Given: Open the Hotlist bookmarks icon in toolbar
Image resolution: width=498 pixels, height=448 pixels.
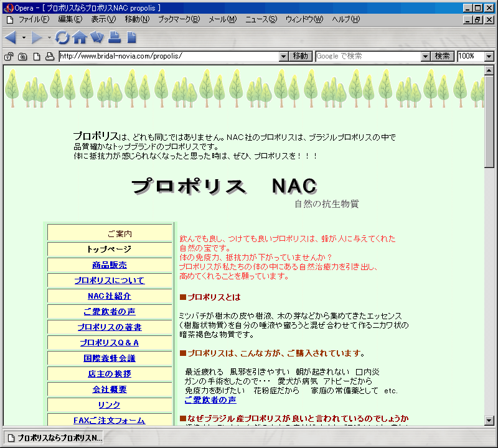Looking at the screenshot, I should [97, 37].
